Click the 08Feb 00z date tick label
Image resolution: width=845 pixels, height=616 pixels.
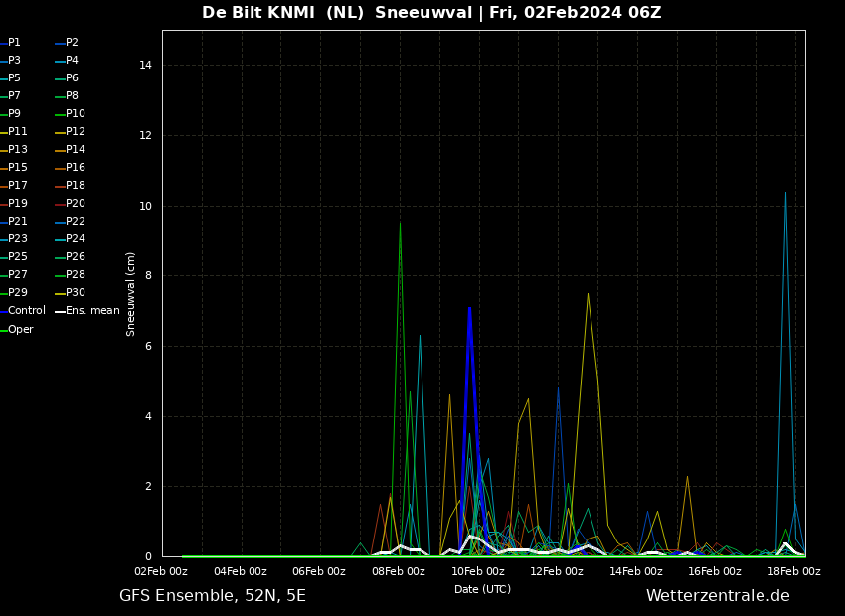pos(398,572)
